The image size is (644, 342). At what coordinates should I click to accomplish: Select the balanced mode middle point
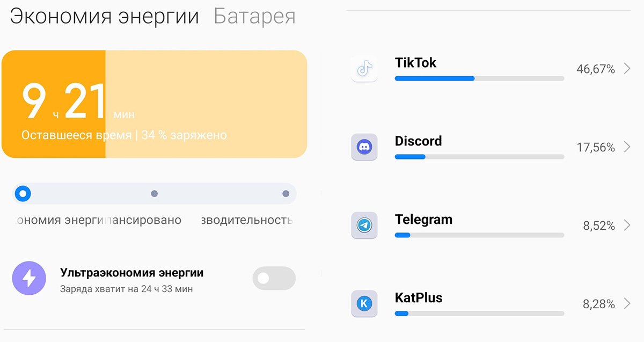(x=155, y=194)
